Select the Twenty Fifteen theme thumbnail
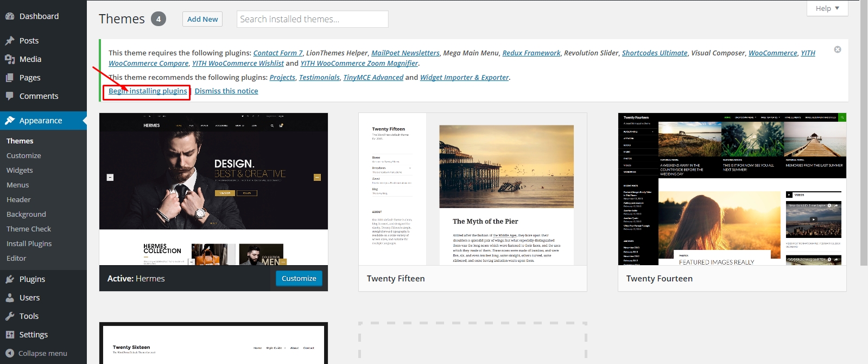This screenshot has width=868, height=364. click(x=472, y=189)
